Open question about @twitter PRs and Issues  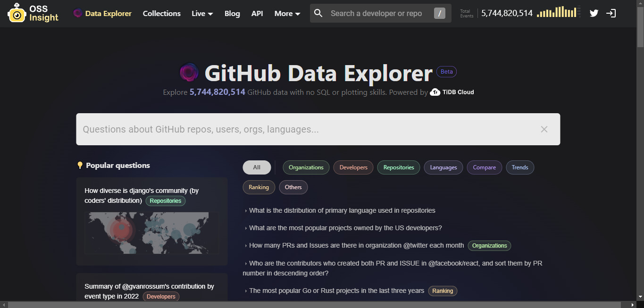pos(357,245)
